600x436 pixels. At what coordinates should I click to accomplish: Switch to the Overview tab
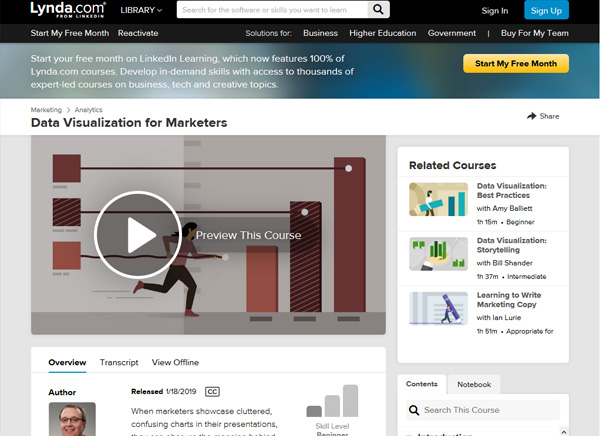click(67, 362)
